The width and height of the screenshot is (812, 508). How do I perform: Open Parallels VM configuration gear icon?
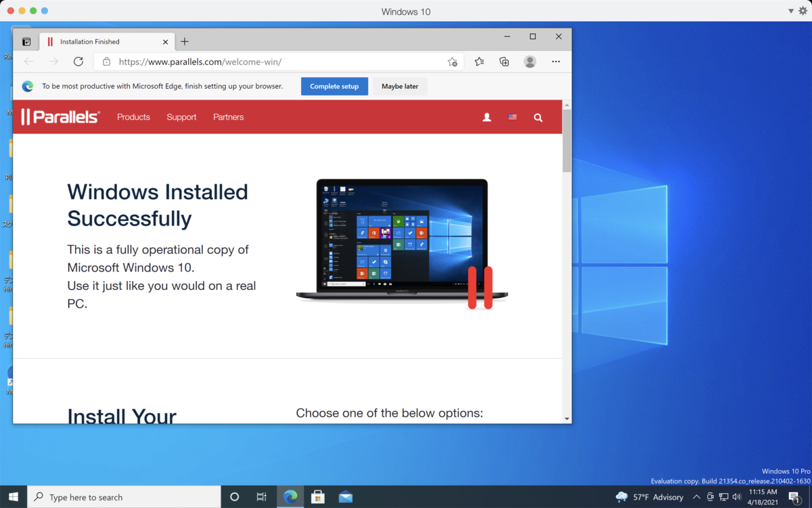pyautogui.click(x=803, y=12)
